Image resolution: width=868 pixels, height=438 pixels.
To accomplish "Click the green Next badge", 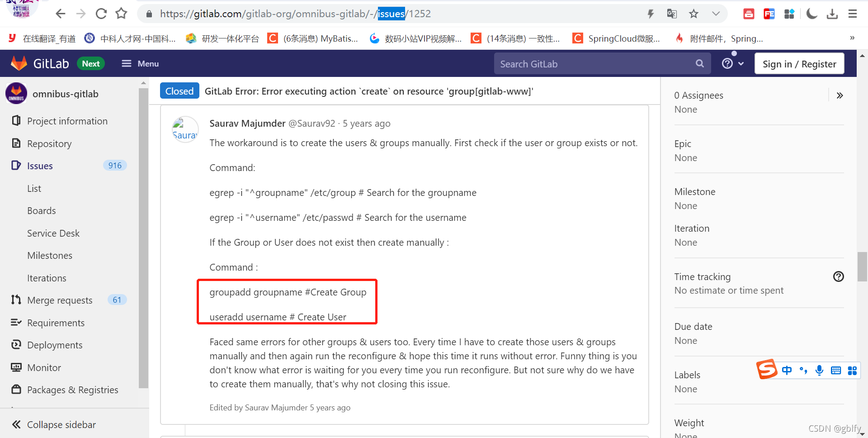I will click(x=91, y=64).
